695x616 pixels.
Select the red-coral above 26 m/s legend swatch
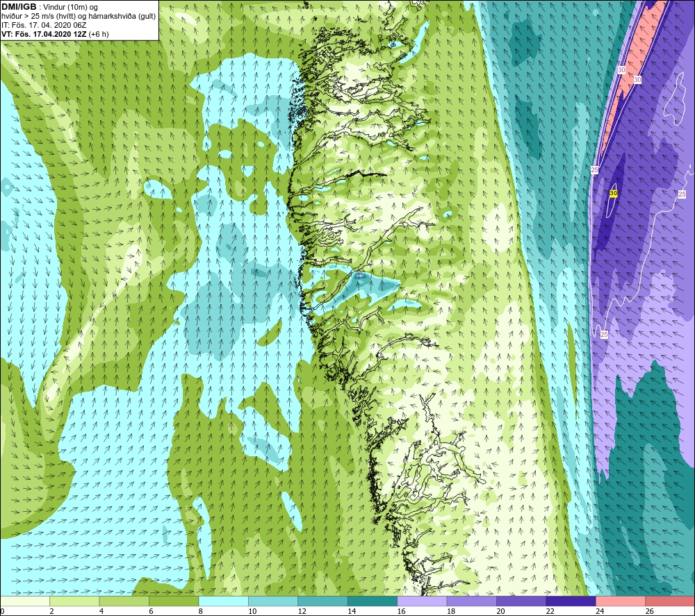(x=670, y=601)
